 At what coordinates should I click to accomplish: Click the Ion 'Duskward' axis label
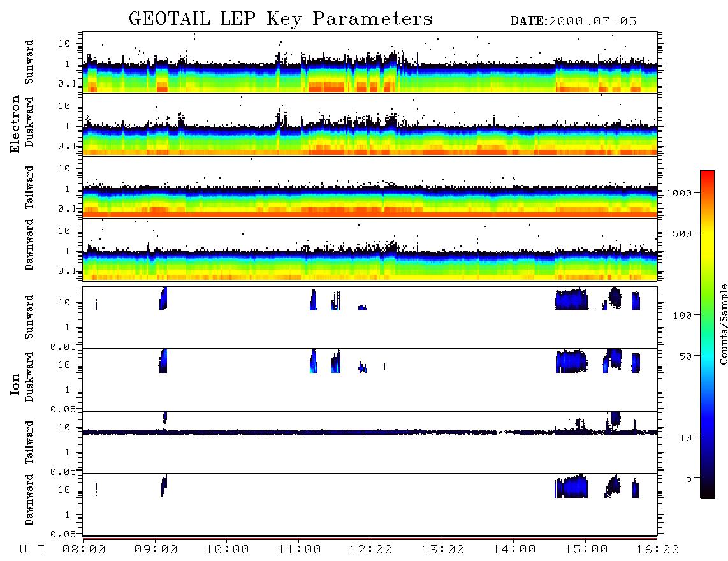29,377
